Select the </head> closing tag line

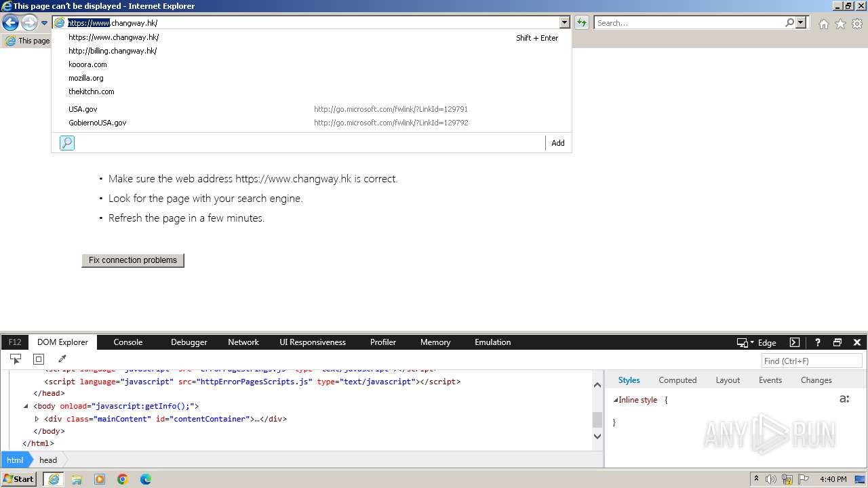click(x=49, y=393)
